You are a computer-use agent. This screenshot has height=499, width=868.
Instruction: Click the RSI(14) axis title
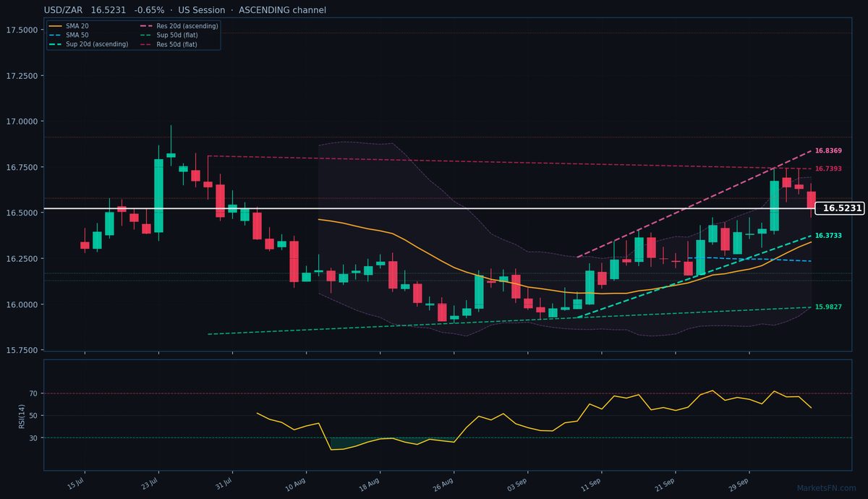[22, 415]
